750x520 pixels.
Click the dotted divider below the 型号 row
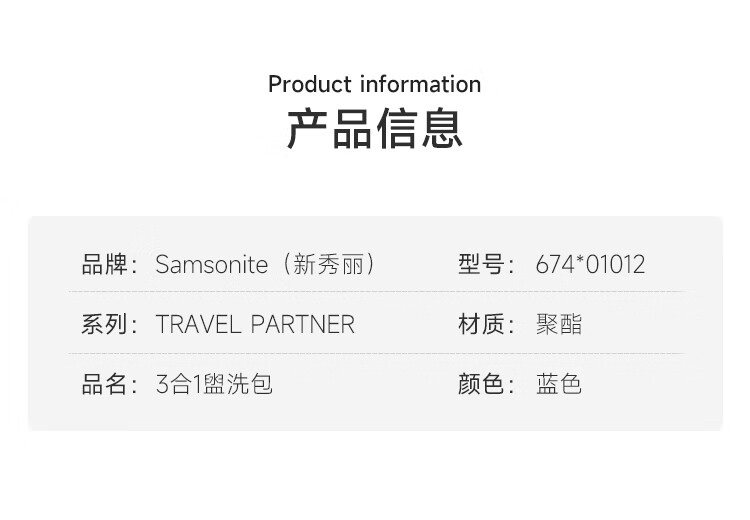tap(570, 292)
